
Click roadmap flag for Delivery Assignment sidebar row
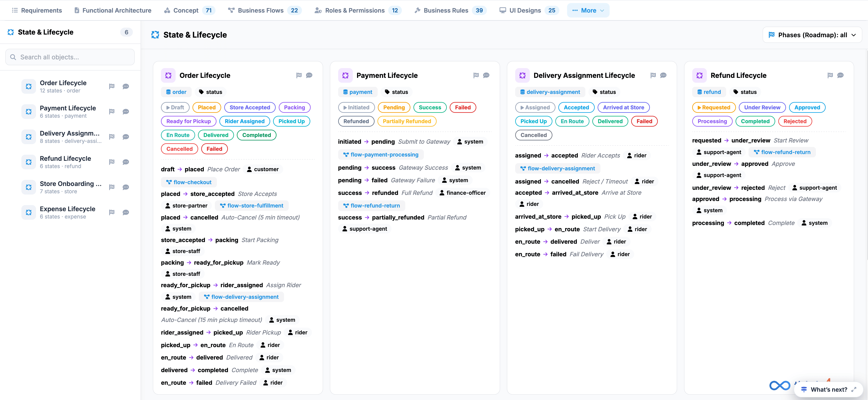coord(112,137)
